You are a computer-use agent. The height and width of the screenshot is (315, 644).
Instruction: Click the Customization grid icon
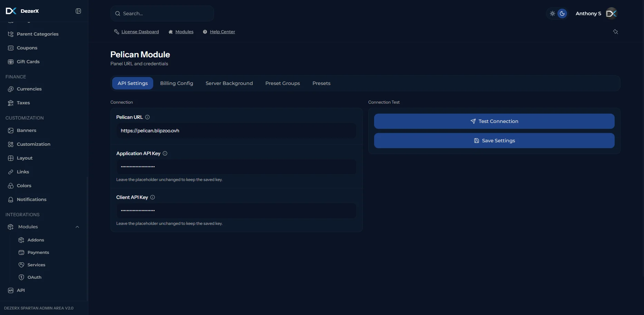[x=11, y=144]
